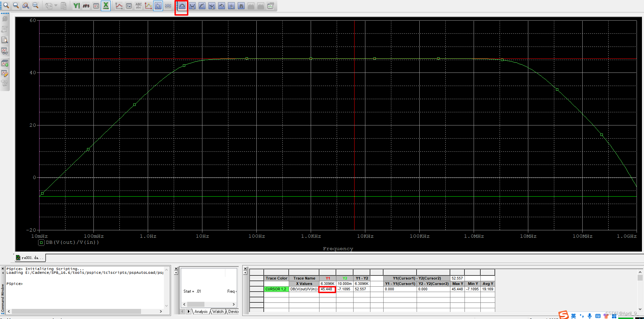Click the rightmost waveform window toolbar icon
This screenshot has width=644, height=319.
click(x=271, y=6)
